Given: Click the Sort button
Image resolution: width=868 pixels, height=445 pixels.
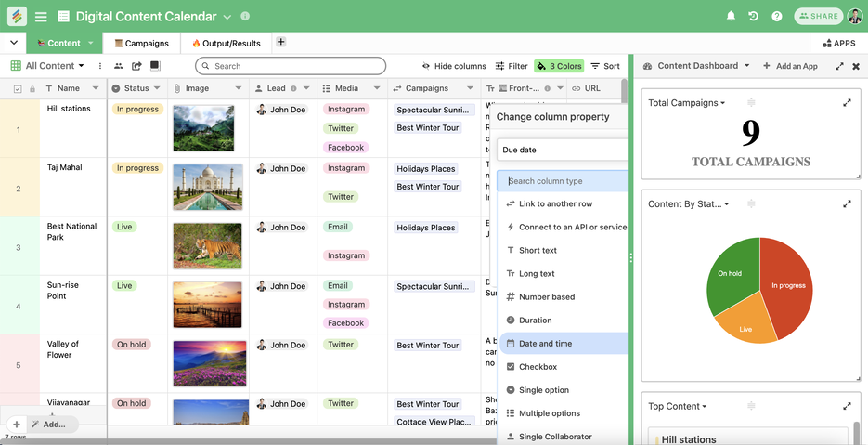Looking at the screenshot, I should coord(605,66).
